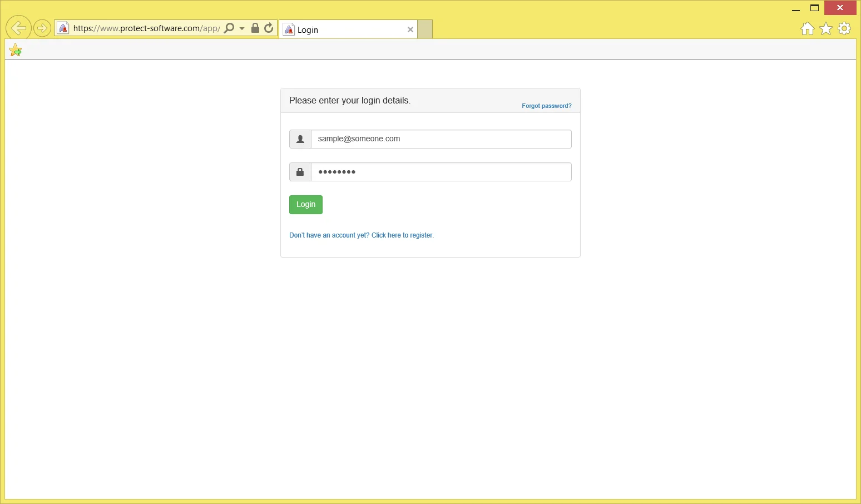The width and height of the screenshot is (861, 504).
Task: Maximize the browser window
Action: click(814, 8)
